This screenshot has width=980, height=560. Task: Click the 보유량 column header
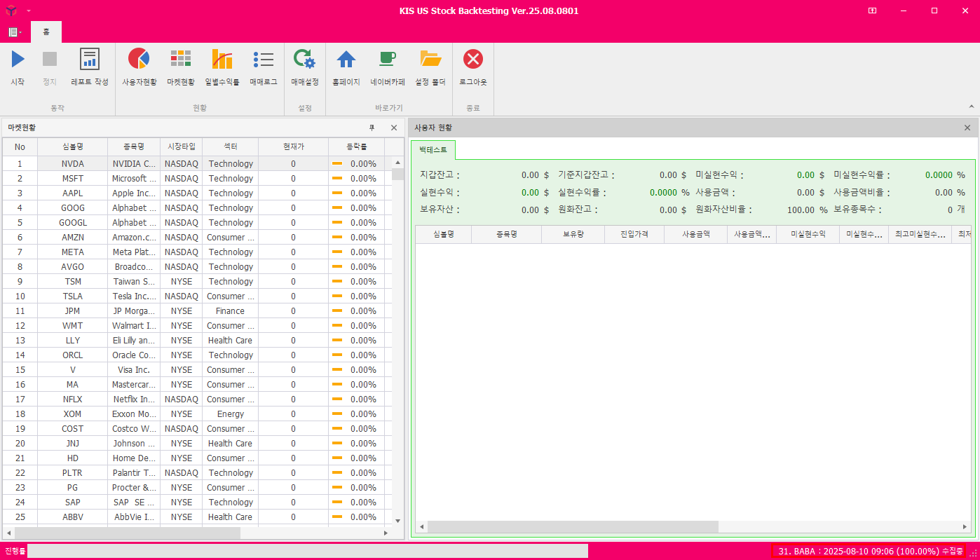click(573, 234)
